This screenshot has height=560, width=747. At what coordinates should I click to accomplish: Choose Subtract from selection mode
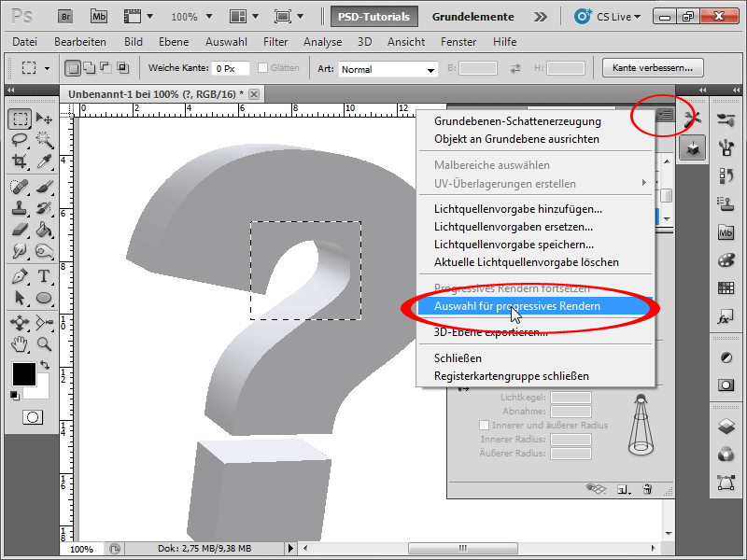point(106,68)
